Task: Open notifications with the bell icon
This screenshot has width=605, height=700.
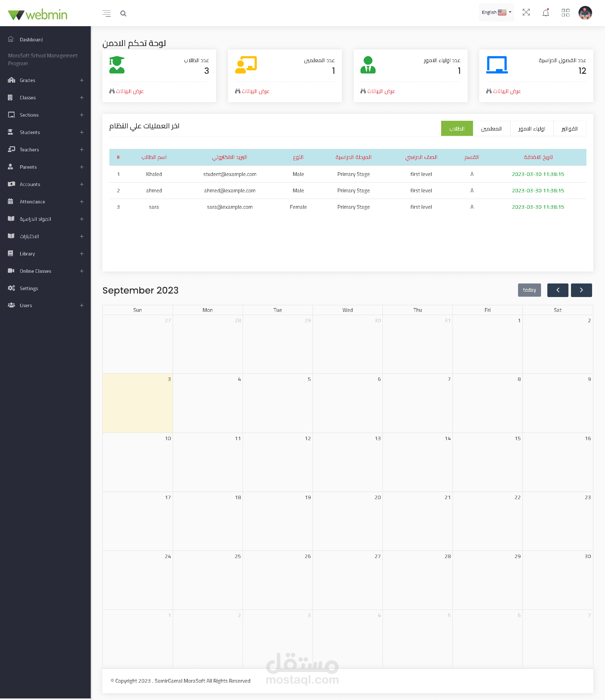Action: (545, 13)
